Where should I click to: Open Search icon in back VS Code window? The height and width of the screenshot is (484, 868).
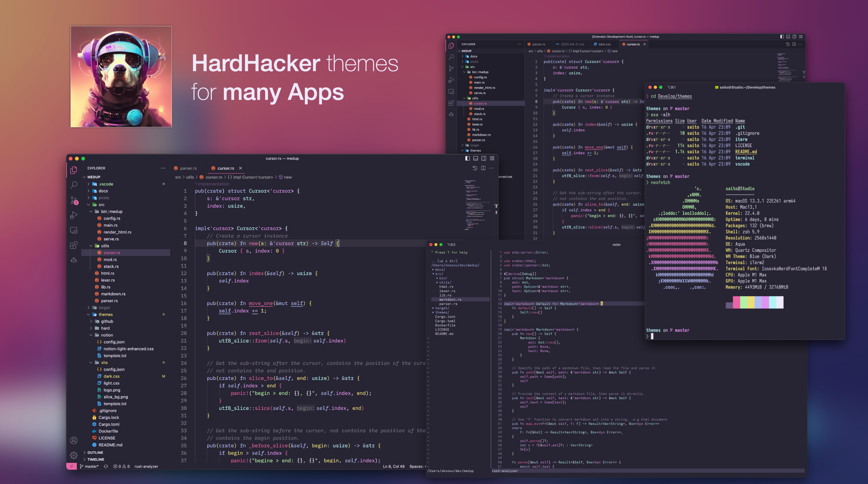point(451,57)
